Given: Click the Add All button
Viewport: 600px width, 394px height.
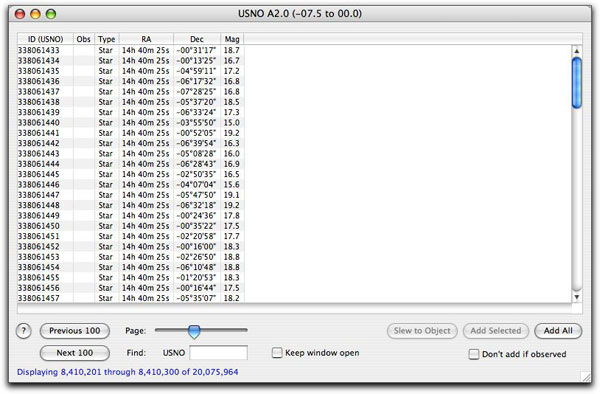Looking at the screenshot, I should (558, 331).
